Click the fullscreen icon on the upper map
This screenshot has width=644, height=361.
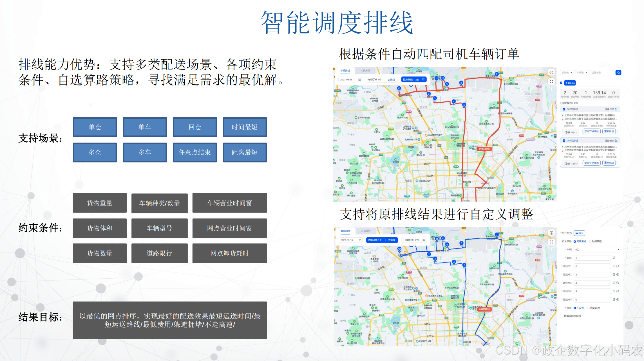click(x=551, y=82)
